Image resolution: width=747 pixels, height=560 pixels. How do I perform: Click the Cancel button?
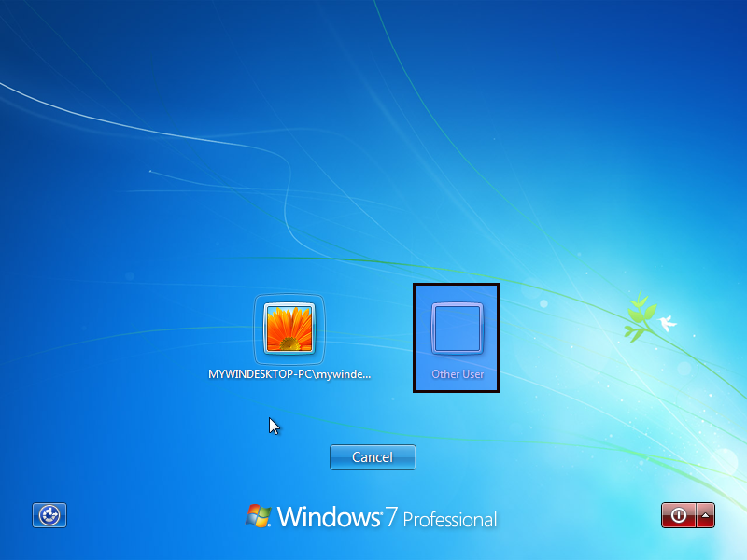pos(373,457)
